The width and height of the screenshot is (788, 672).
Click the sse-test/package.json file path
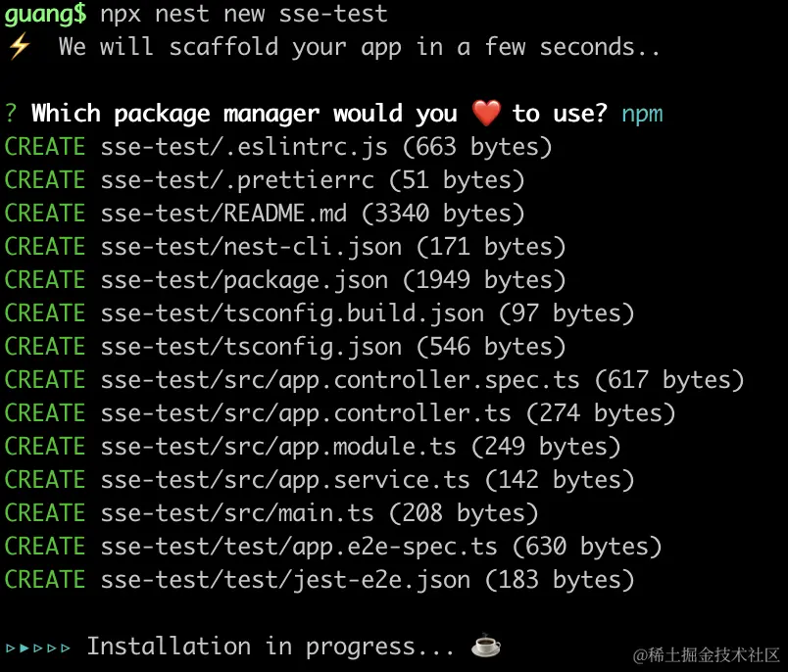click(x=244, y=280)
